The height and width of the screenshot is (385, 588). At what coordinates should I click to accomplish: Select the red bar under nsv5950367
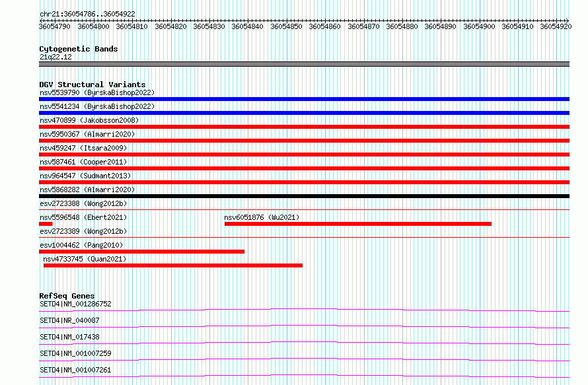pos(304,141)
